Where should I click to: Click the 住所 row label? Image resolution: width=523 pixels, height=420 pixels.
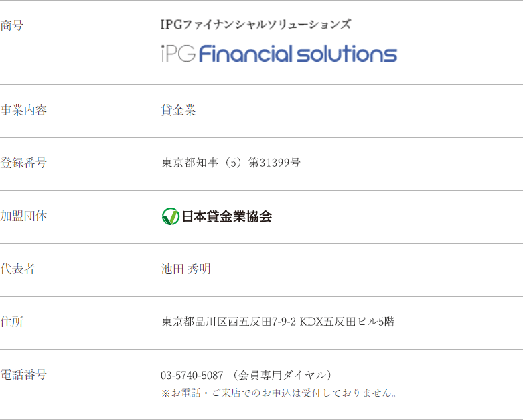(12, 322)
